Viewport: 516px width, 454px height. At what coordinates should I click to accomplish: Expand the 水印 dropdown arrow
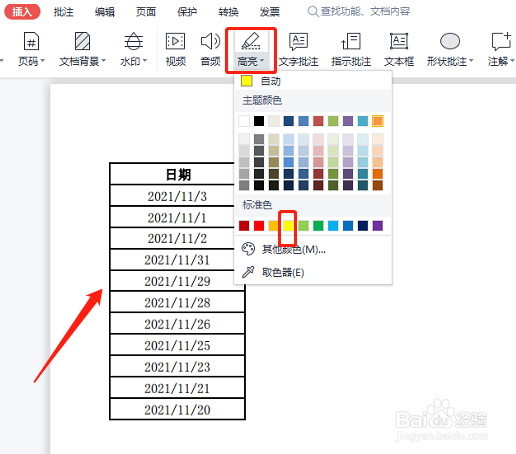click(145, 61)
